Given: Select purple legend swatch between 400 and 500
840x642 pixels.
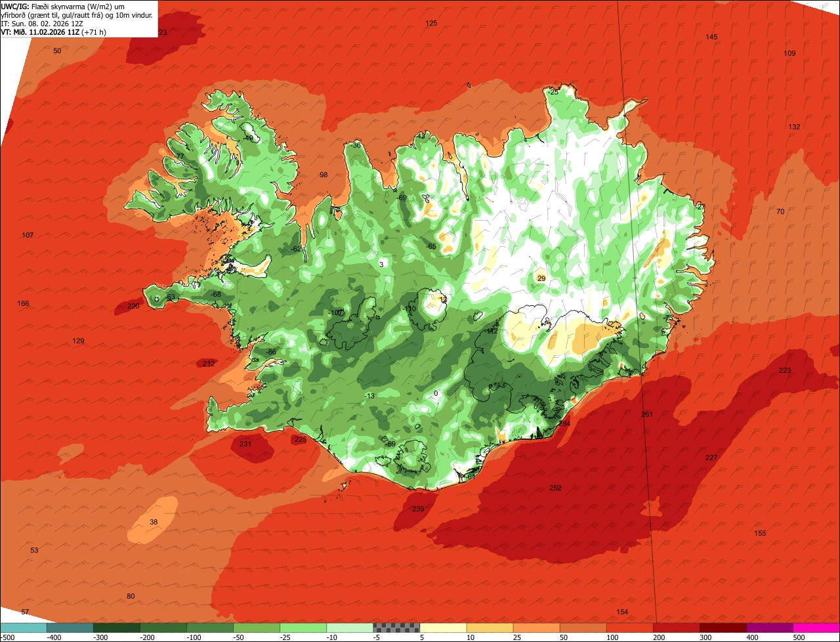Looking at the screenshot, I should click(769, 628).
